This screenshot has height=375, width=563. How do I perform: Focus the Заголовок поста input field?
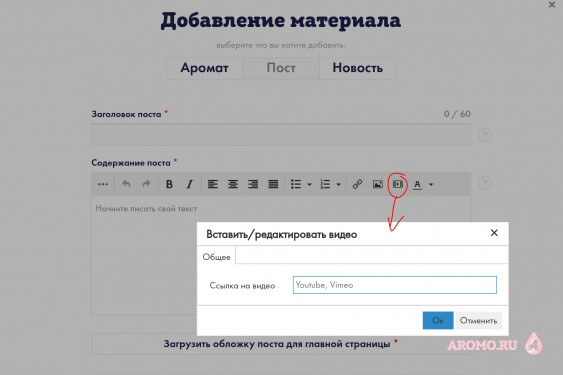point(281,135)
